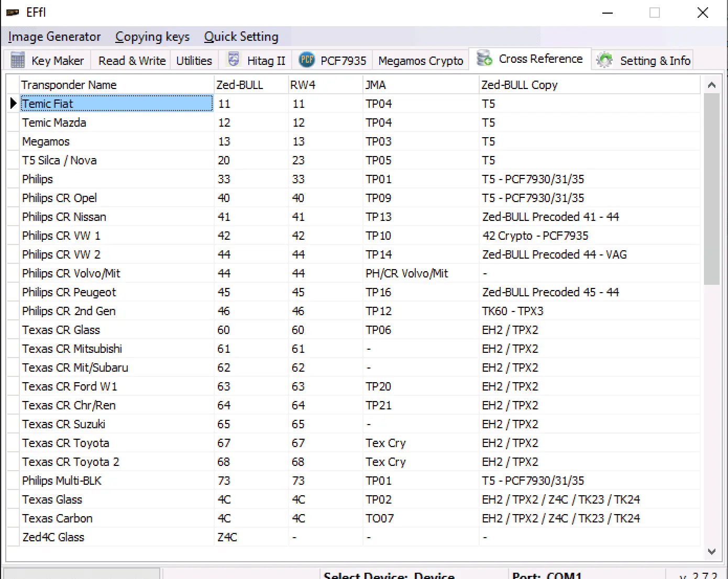The width and height of the screenshot is (728, 579).
Task: Select the Philips CR Opel cell
Action: point(117,198)
